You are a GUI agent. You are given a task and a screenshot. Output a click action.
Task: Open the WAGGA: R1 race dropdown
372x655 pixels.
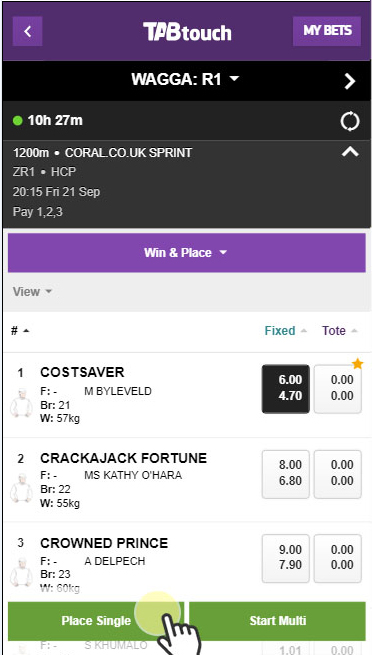tap(185, 79)
